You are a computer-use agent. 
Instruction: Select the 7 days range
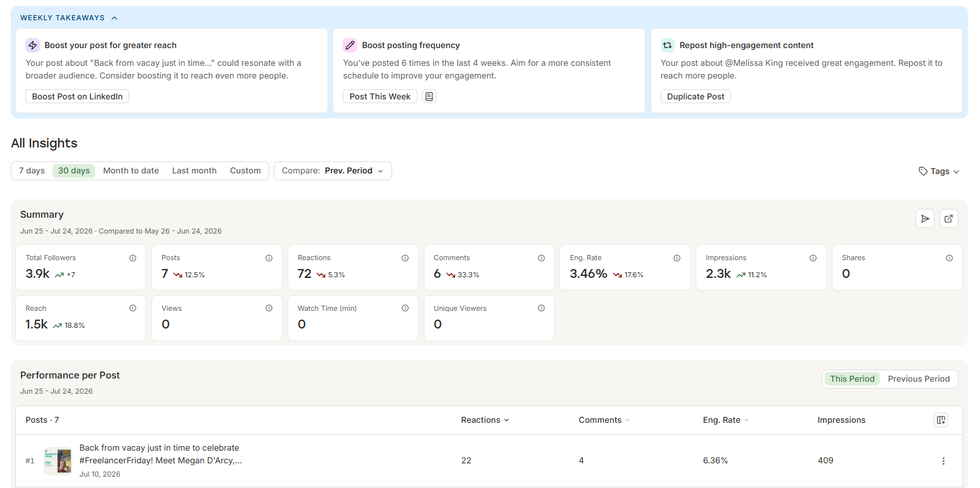pos(32,171)
